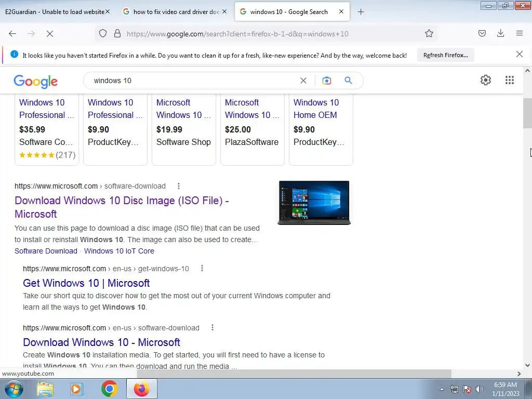Click the Action Center flag tray icon
Viewport: 532px width, 399px height.
(467, 389)
